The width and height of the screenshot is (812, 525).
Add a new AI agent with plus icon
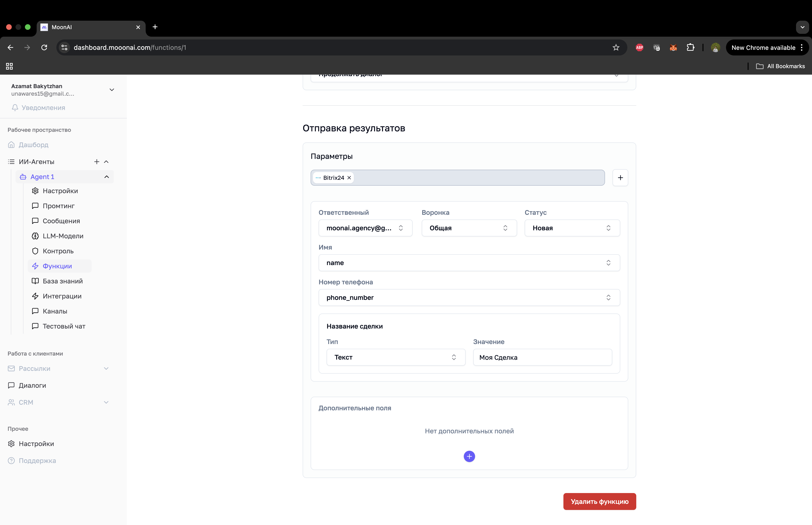[97, 162]
